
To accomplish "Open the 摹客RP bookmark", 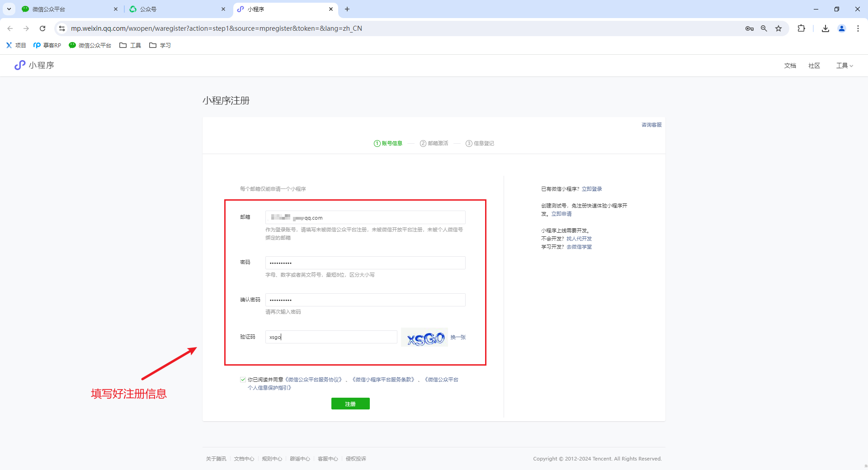I will click(x=47, y=45).
